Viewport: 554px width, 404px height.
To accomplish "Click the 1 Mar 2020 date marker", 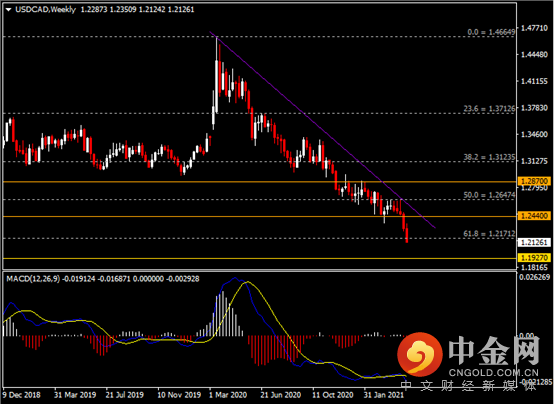I will click(228, 395).
